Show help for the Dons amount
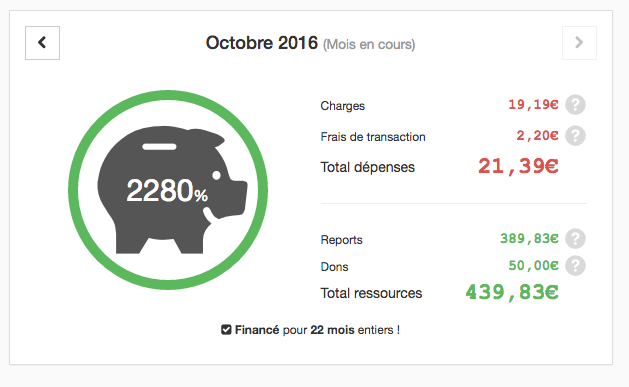 [575, 266]
